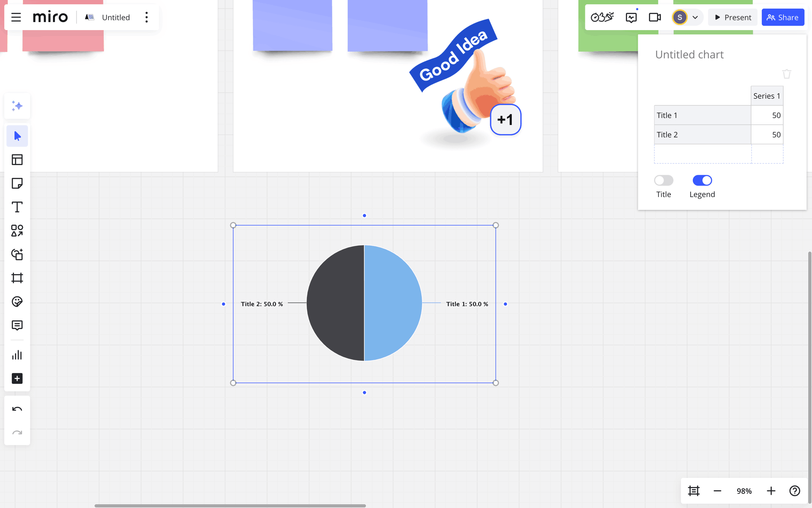
Task: Start a video call
Action: pos(655,17)
